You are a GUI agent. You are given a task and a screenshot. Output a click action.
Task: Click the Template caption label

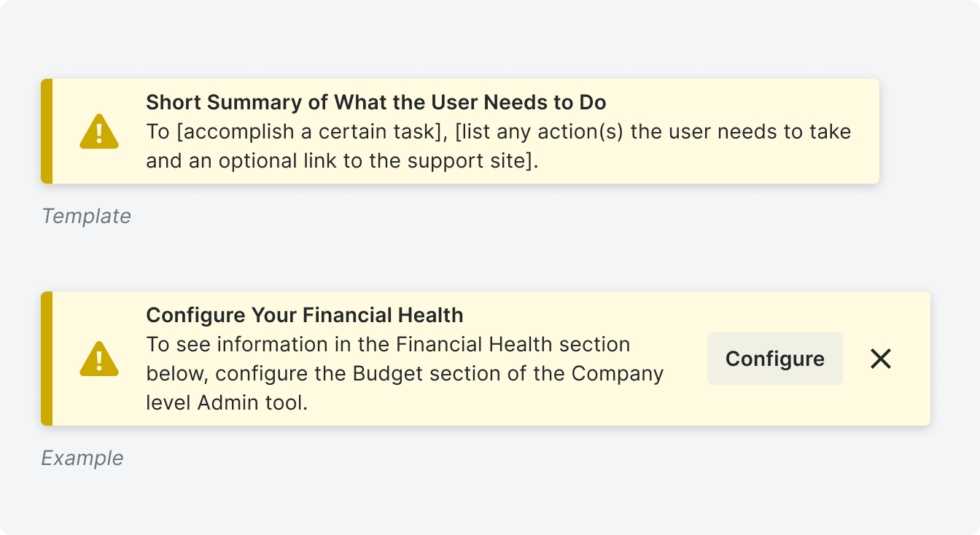point(86,216)
